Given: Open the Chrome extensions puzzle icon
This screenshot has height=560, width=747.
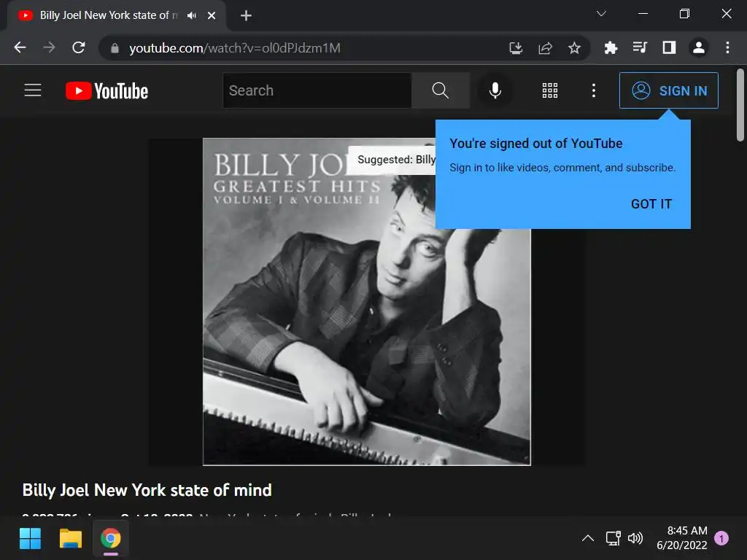Looking at the screenshot, I should (611, 47).
